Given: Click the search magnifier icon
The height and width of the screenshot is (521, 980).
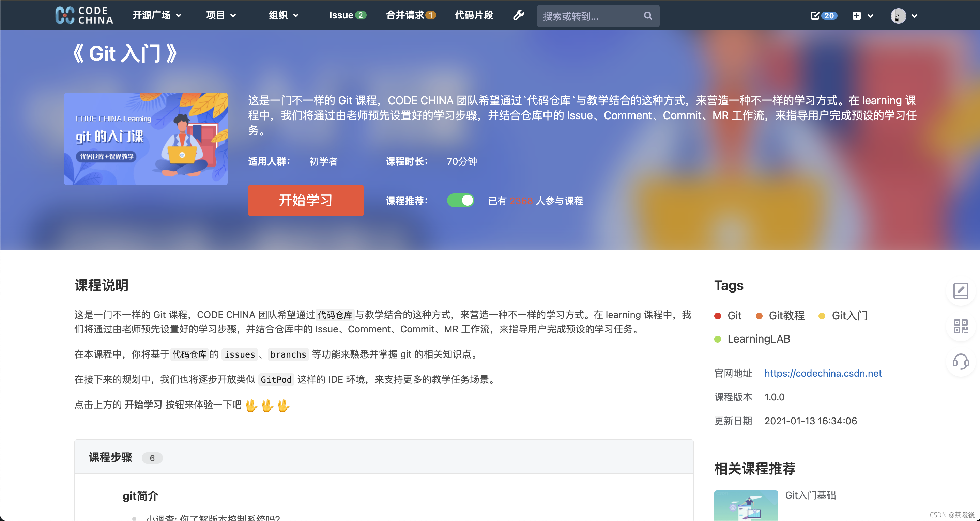Looking at the screenshot, I should point(648,16).
